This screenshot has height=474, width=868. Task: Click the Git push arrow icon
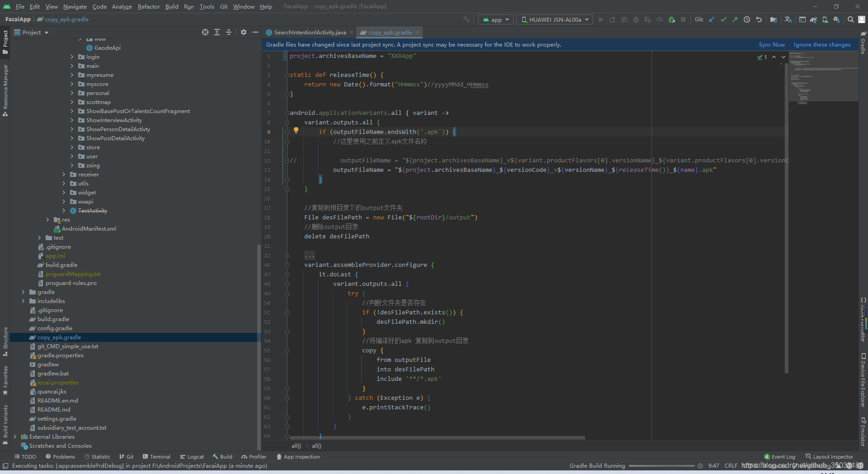[x=735, y=19]
